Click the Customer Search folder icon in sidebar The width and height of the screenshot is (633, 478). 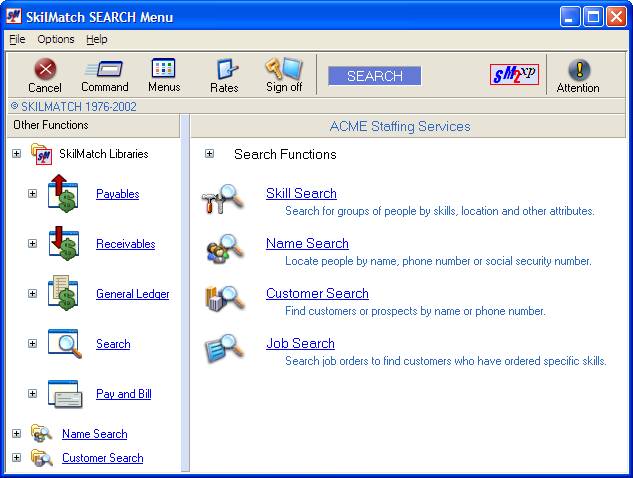(42, 458)
